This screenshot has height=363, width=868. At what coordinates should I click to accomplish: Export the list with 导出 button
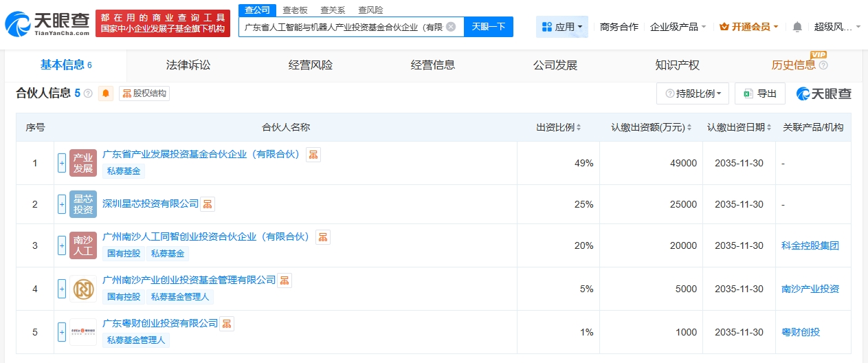(x=759, y=93)
